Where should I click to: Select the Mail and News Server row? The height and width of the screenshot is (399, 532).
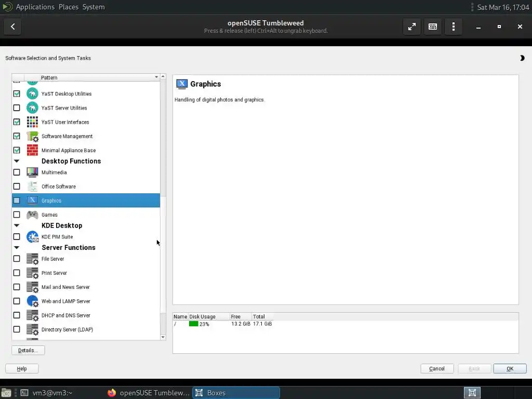pos(86,287)
